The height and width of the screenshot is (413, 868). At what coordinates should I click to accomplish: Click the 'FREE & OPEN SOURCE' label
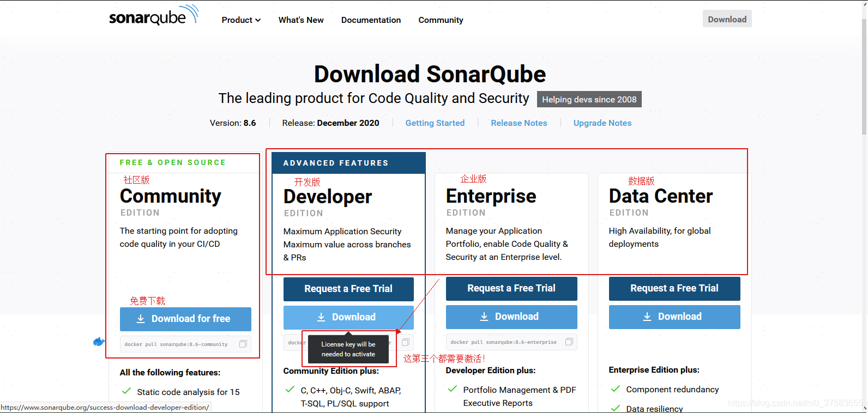(x=172, y=162)
